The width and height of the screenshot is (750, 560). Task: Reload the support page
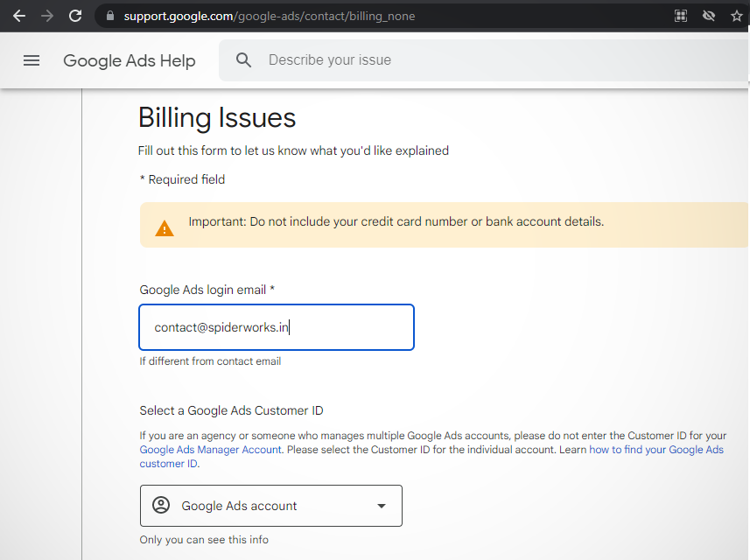point(75,15)
